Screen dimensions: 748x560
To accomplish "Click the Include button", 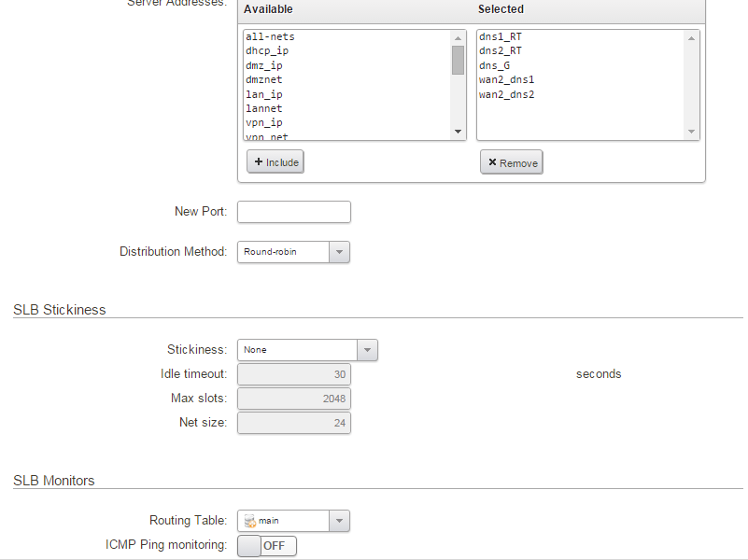I will (x=275, y=162).
